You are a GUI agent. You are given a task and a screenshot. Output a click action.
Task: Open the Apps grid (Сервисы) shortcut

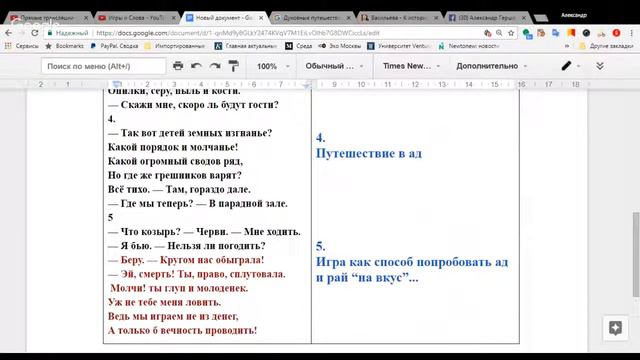(22, 46)
